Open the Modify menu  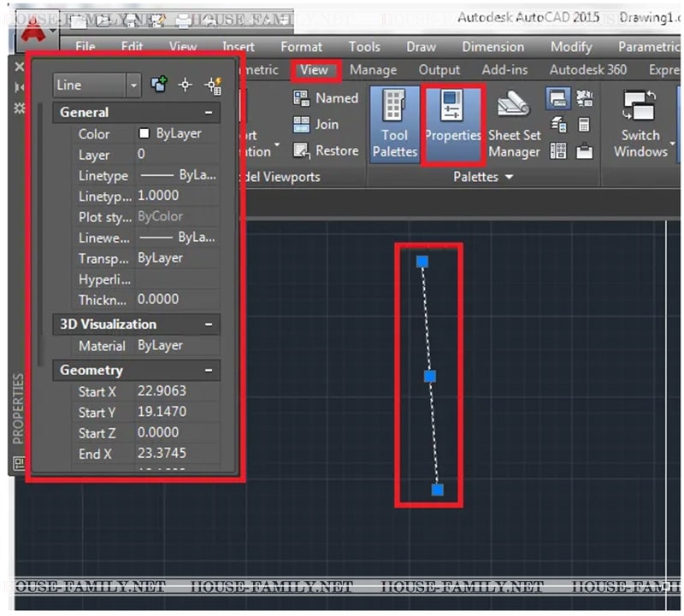(x=571, y=47)
